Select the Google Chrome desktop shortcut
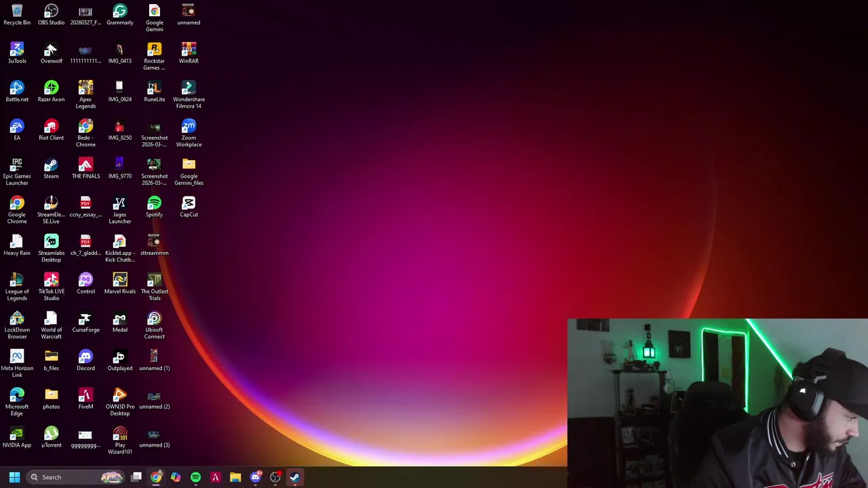 17,210
